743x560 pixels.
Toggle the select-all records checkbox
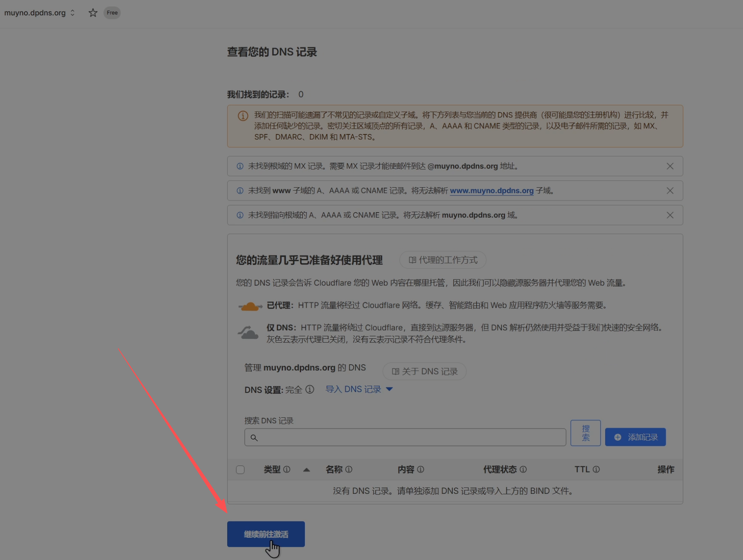(241, 470)
